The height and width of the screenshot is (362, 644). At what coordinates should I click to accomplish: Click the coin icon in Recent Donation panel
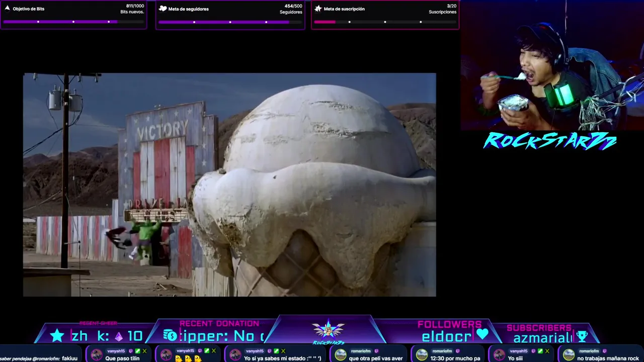pos(170,335)
